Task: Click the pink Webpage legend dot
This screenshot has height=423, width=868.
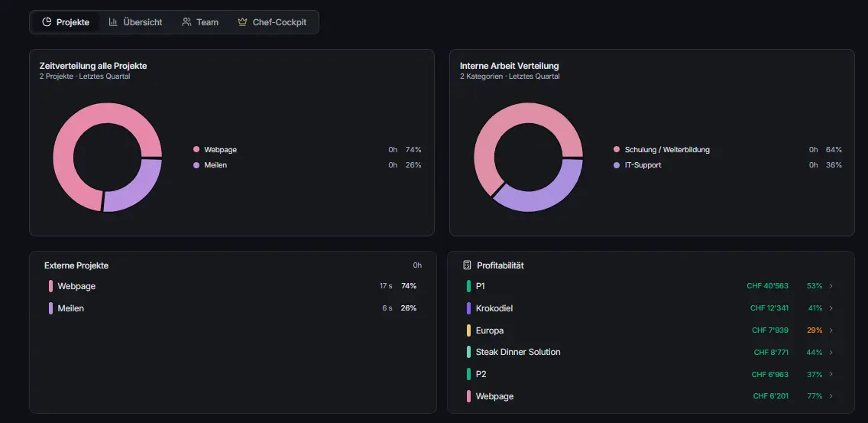Action: (x=196, y=150)
